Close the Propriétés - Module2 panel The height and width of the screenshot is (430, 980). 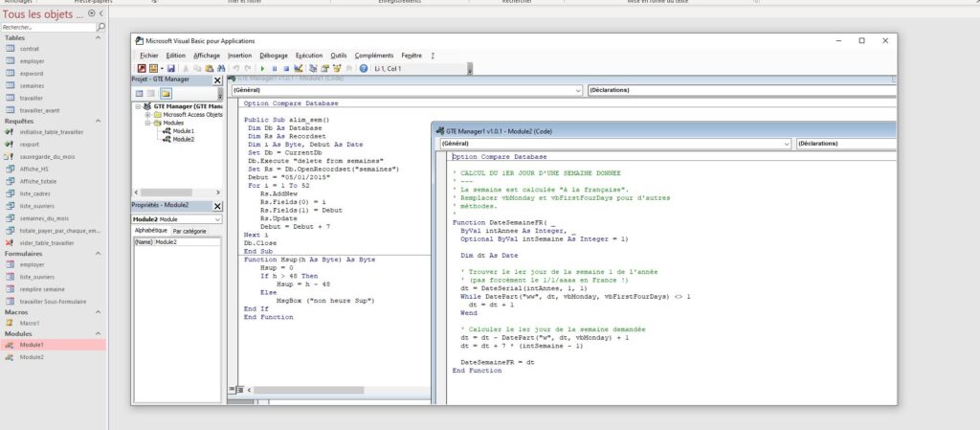click(217, 205)
